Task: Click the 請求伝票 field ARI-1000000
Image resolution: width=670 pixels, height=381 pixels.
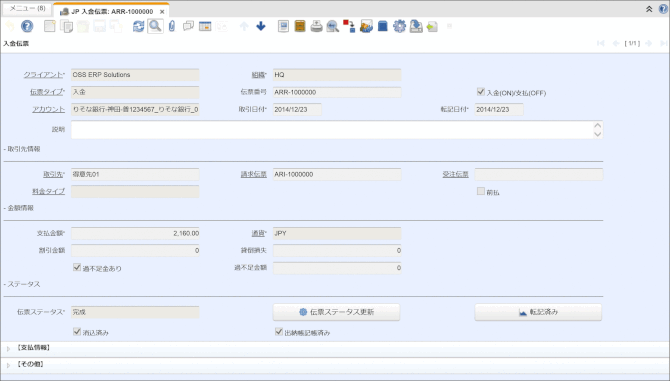Action: click(337, 174)
